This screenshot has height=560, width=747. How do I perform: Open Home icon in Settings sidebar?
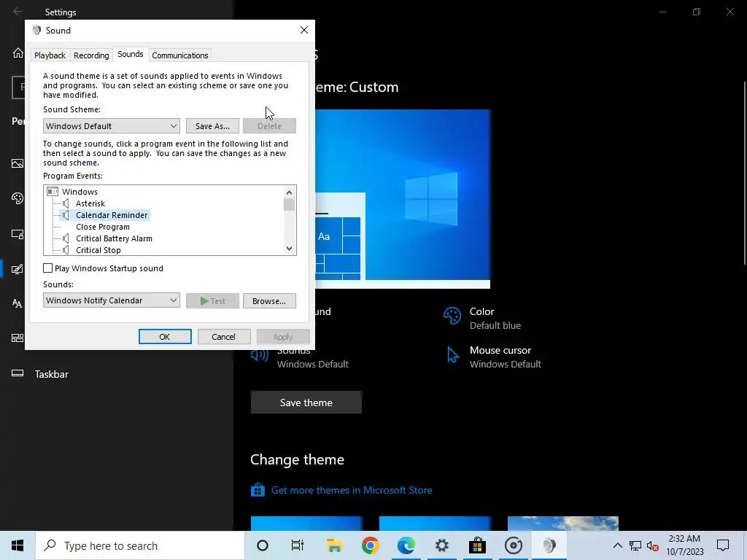tap(18, 52)
